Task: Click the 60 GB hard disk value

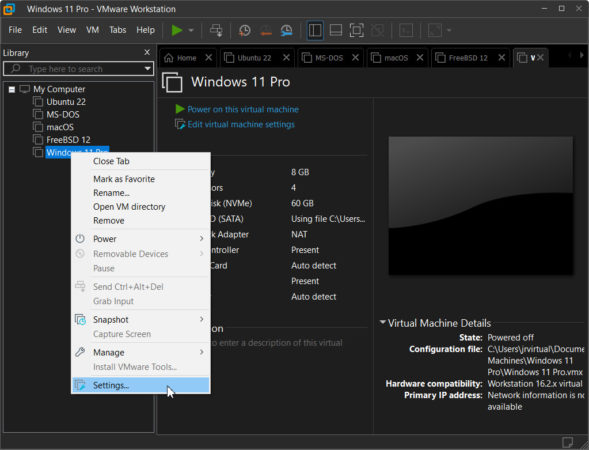Action: click(302, 203)
